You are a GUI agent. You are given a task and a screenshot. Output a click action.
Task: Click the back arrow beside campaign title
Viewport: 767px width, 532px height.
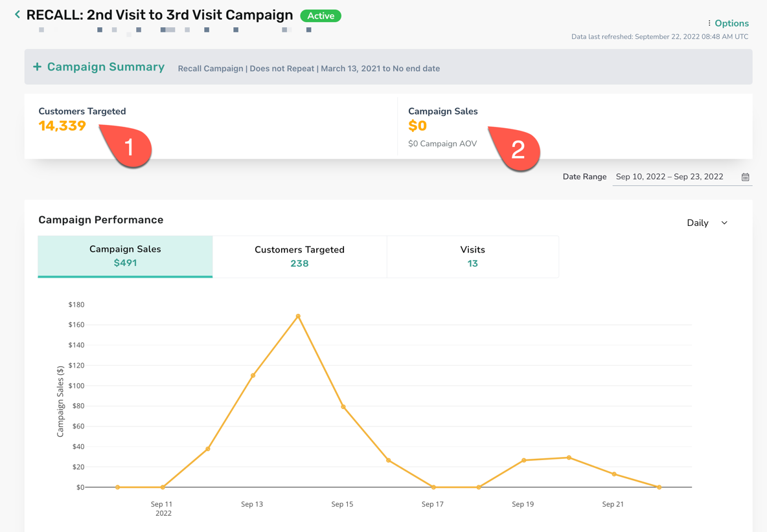coord(17,15)
